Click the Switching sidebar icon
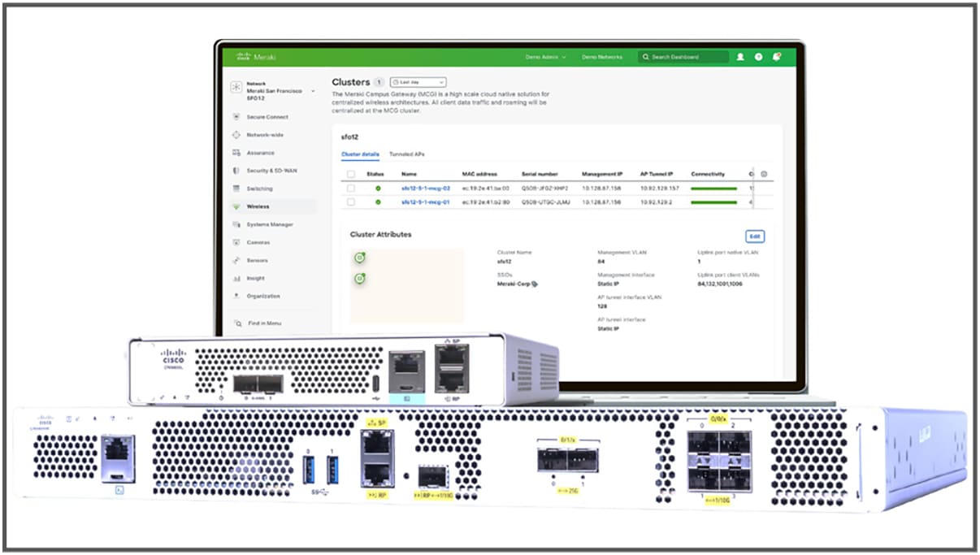Screen dimensions: 980x555 point(236,189)
